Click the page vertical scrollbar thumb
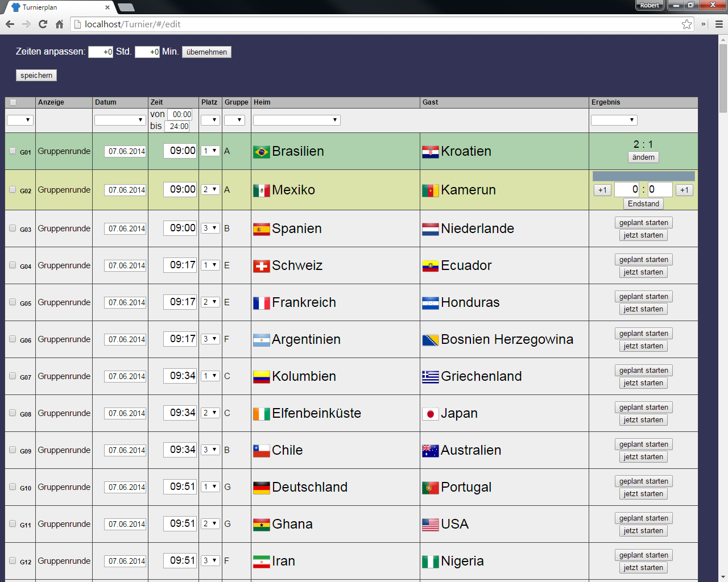The height and width of the screenshot is (582, 728). pos(723,78)
